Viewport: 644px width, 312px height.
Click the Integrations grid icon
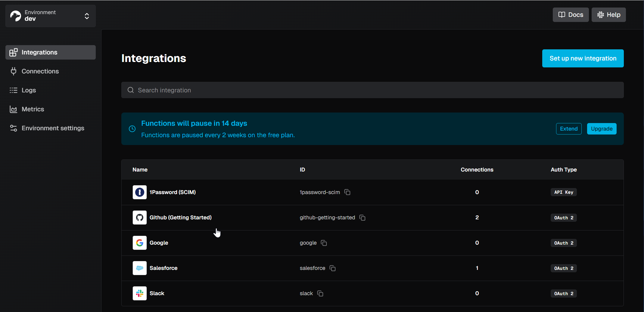point(14,52)
